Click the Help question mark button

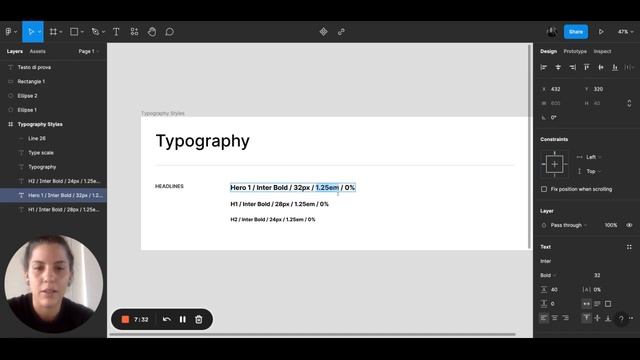click(x=621, y=318)
